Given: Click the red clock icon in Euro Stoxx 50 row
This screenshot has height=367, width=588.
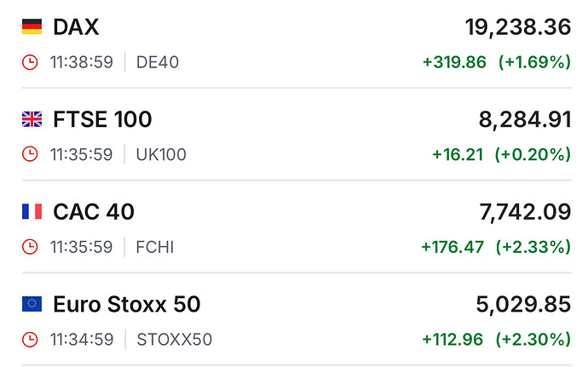Looking at the screenshot, I should coord(30,339).
